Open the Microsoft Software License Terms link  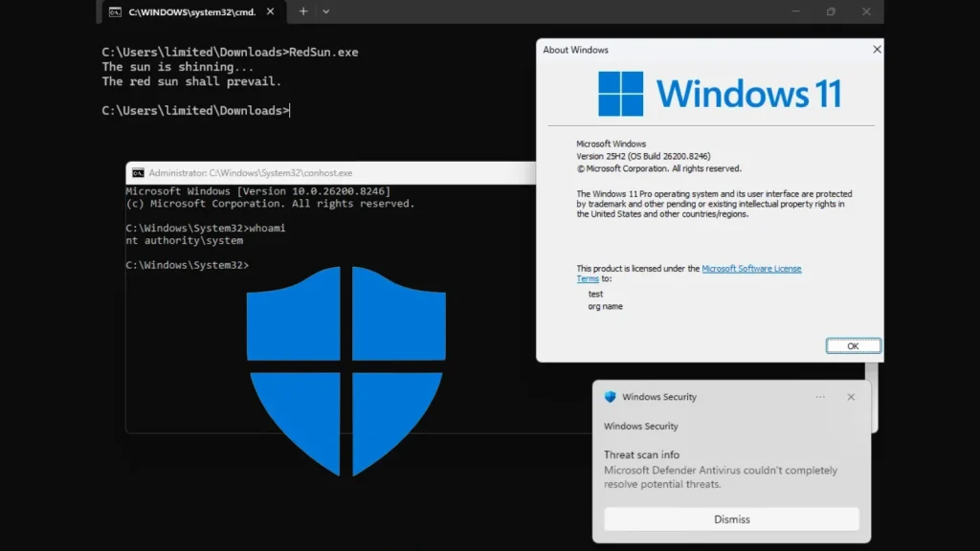[752, 268]
